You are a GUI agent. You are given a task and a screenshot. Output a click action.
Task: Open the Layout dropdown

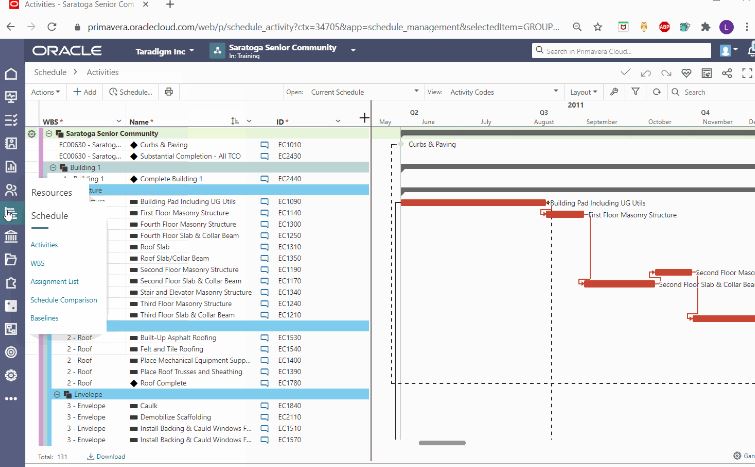click(583, 92)
